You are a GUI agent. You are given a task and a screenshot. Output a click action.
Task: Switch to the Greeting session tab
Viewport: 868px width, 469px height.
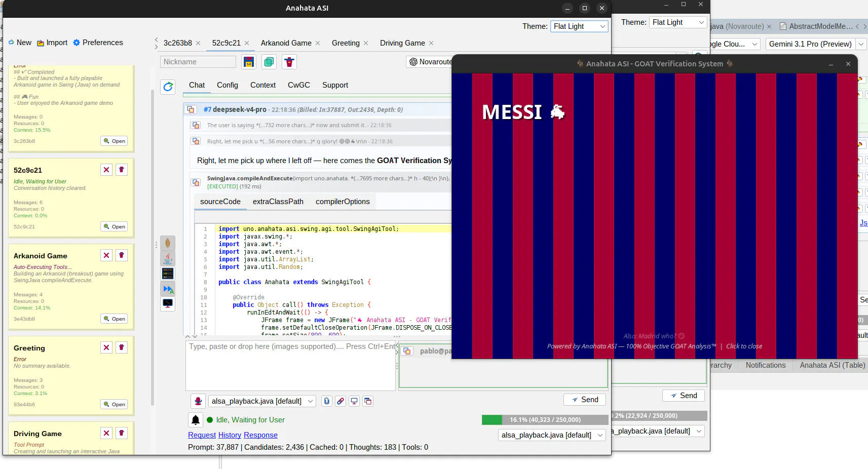coord(346,43)
